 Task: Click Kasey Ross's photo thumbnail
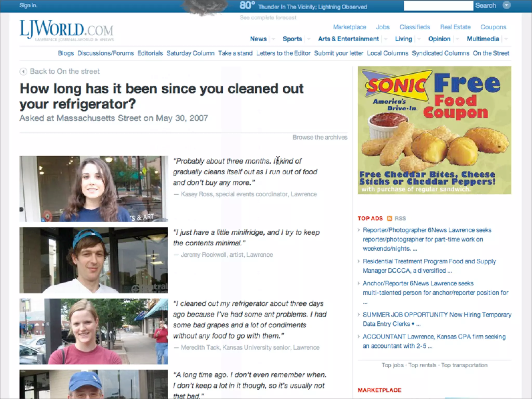(x=94, y=189)
